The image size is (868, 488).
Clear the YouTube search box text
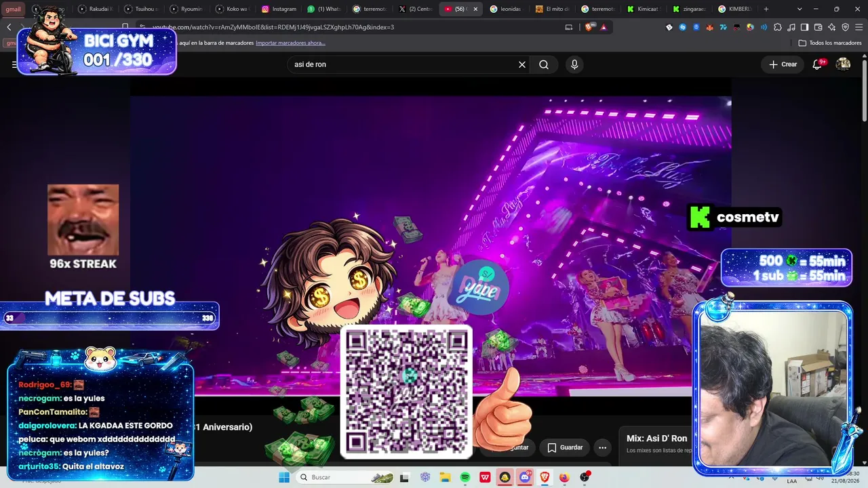coord(522,64)
